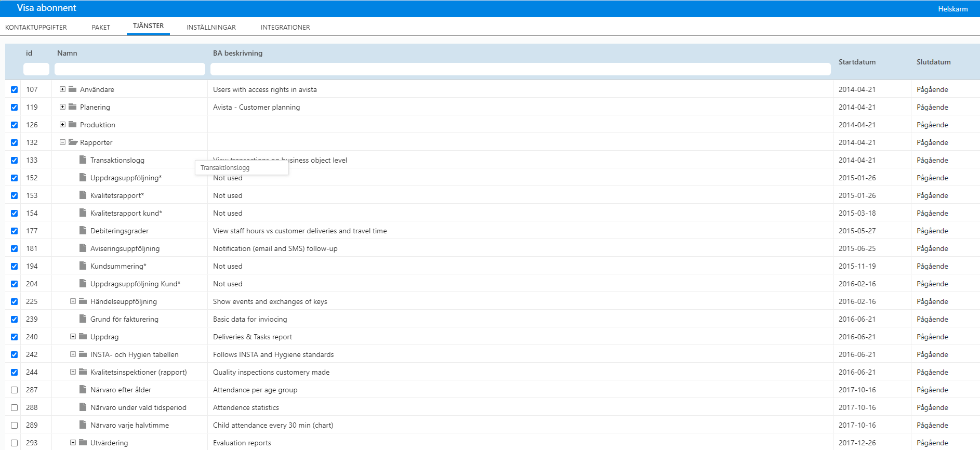
Task: Click the document icon for Kvalitetsrapport kund*
Action: 83,213
